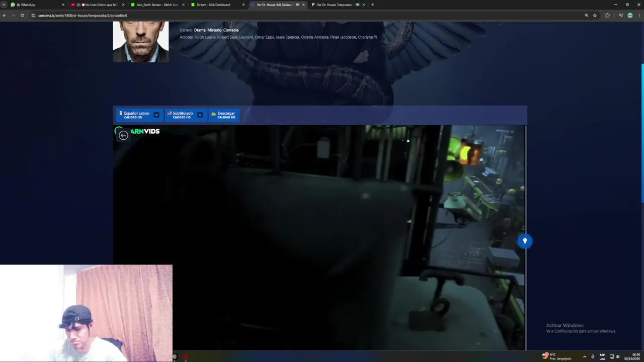Open the media control button in toolbar
The width and height of the screenshot is (644, 362).
tap(621, 16)
